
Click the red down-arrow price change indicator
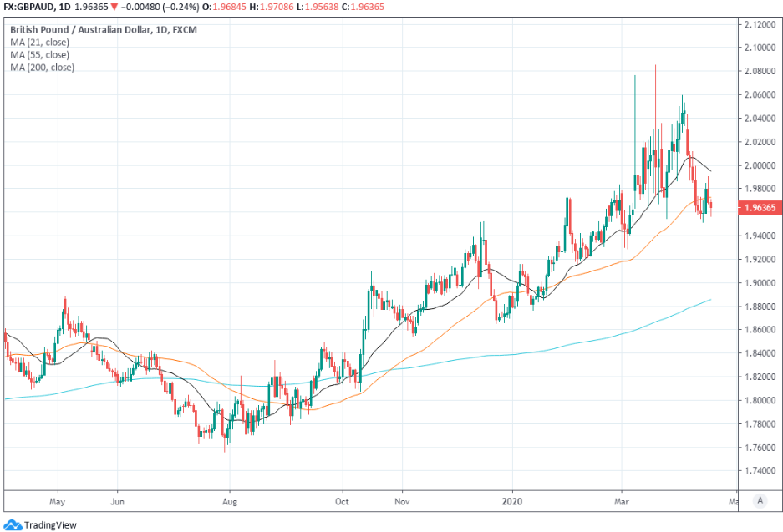point(114,7)
